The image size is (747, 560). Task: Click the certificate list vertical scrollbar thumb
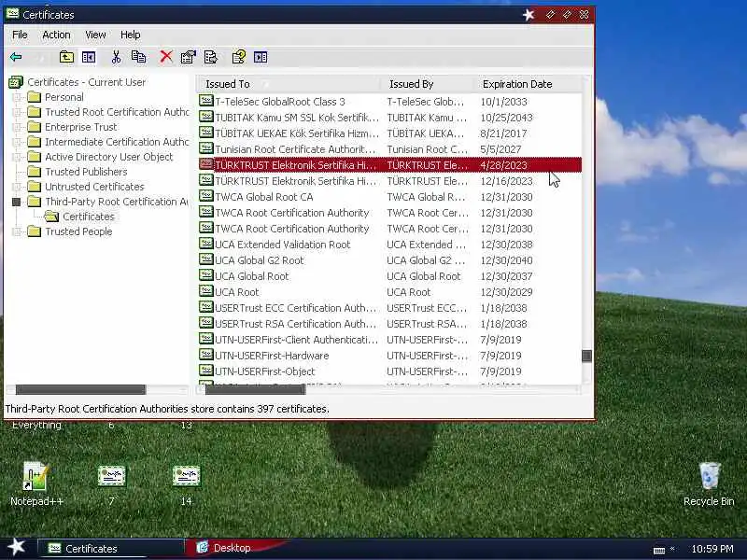(x=587, y=356)
